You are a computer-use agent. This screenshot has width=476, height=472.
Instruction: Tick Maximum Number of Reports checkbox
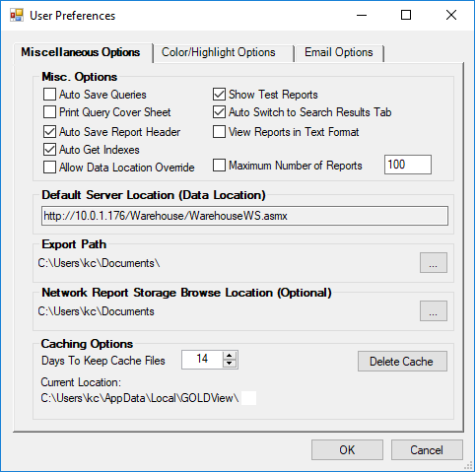219,166
